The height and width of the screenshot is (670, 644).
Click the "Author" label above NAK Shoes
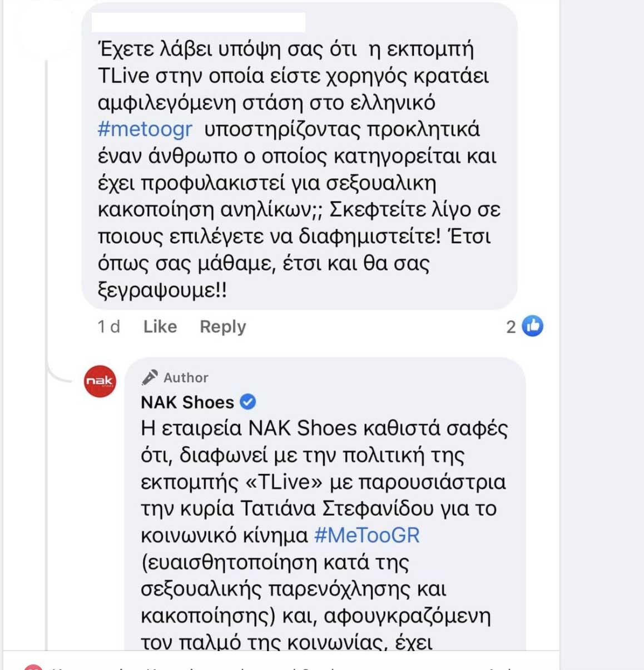[x=186, y=378]
